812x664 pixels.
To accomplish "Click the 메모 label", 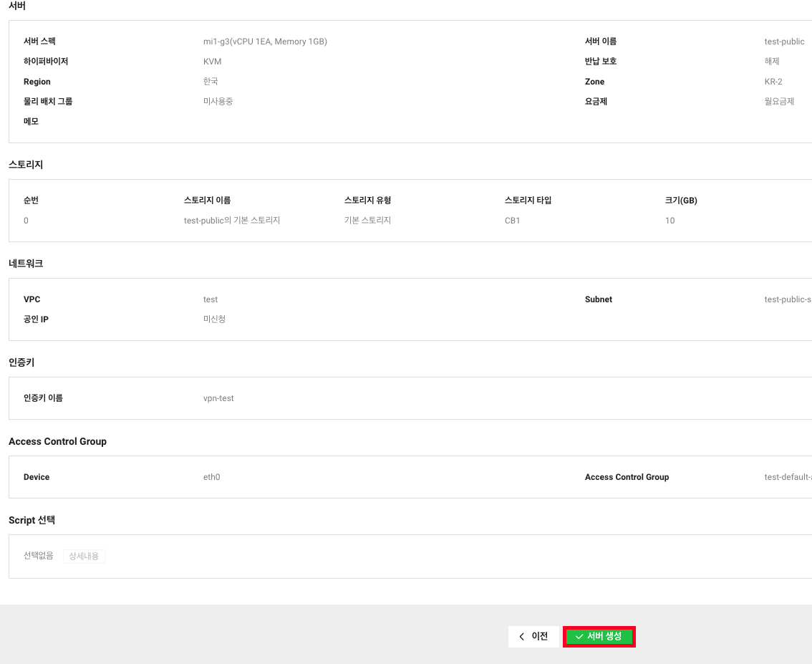I will [31, 121].
